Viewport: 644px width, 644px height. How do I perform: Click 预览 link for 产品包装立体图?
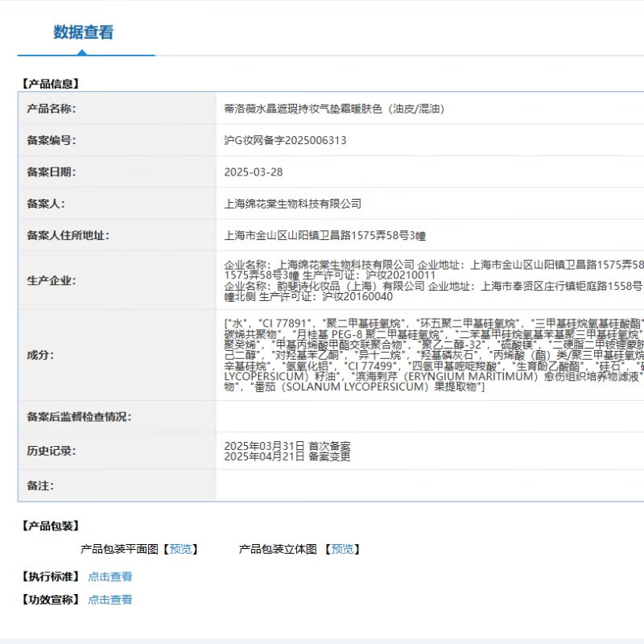tap(342, 549)
